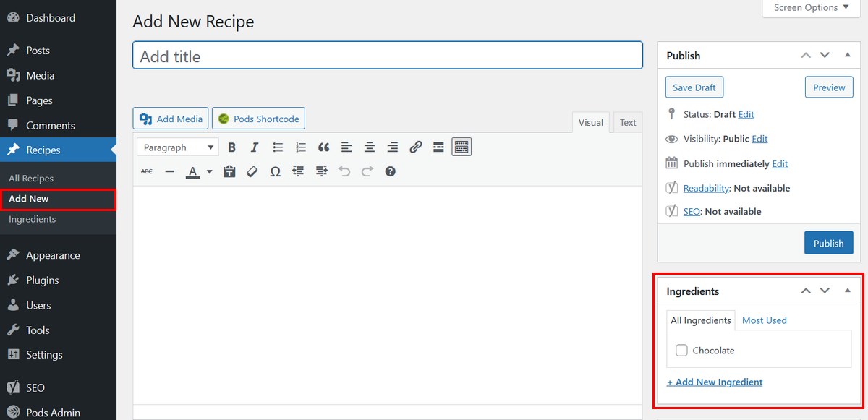Click the text color A icon
Viewport: 868px width, 420px height.
(192, 171)
